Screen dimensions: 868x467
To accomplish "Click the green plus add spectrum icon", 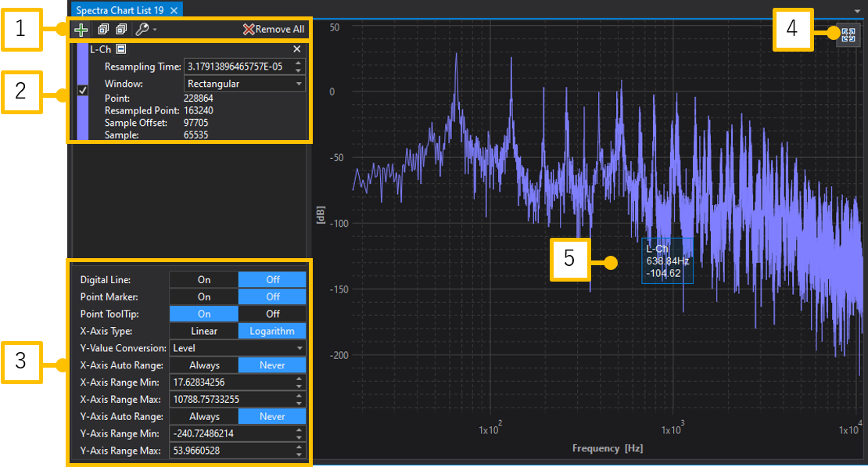I will (81, 30).
